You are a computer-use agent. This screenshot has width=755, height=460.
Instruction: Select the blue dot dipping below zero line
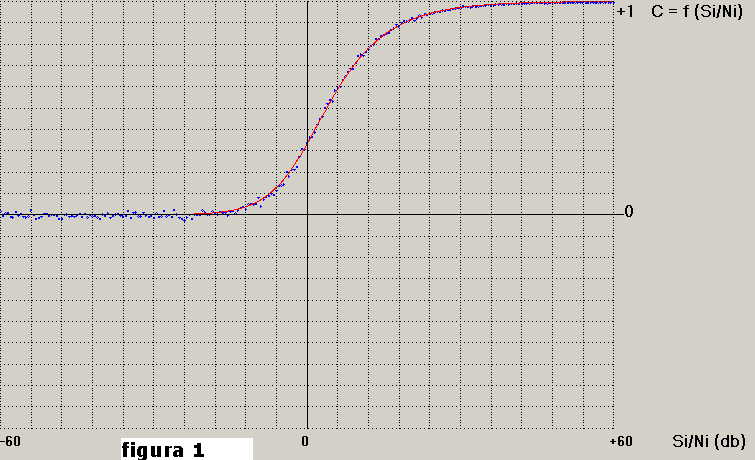click(x=185, y=220)
